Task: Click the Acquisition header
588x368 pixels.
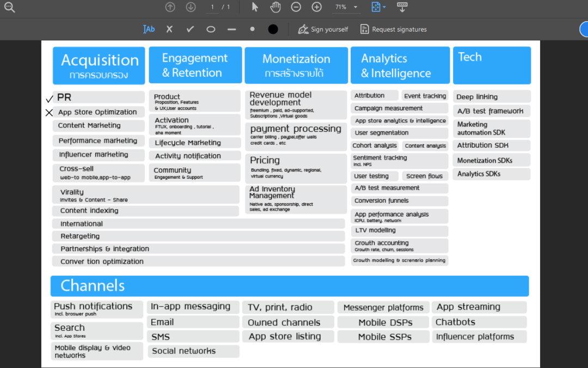Action: [99, 65]
